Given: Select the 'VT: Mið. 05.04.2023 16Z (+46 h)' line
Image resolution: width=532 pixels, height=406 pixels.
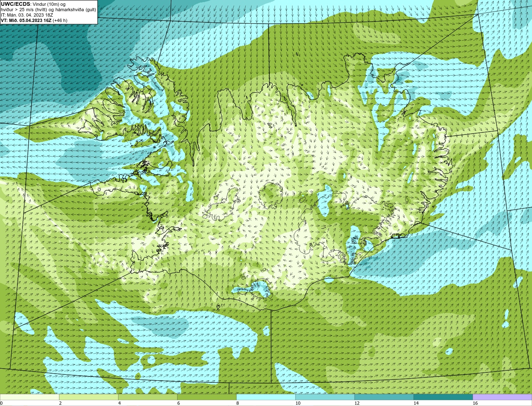Looking at the screenshot, I should coord(34,20).
